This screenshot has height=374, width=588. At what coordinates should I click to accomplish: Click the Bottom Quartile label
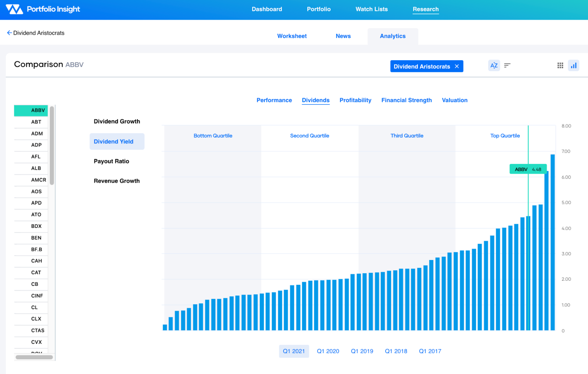coord(213,136)
